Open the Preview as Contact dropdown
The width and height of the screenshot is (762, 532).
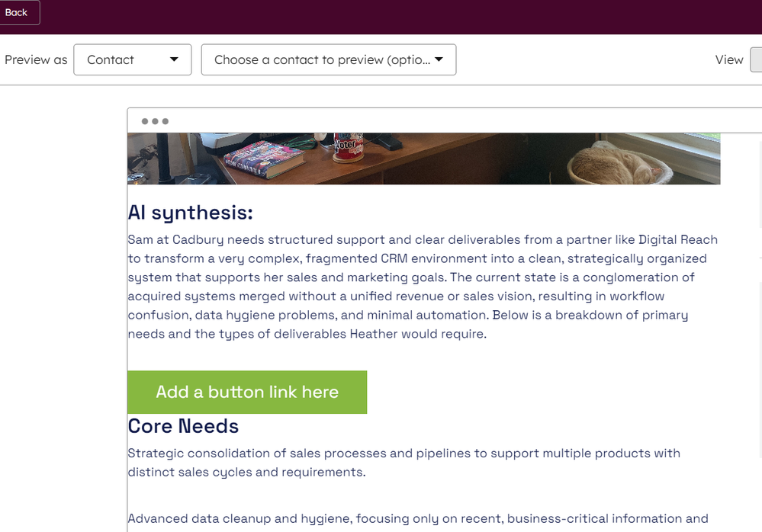[x=132, y=59]
